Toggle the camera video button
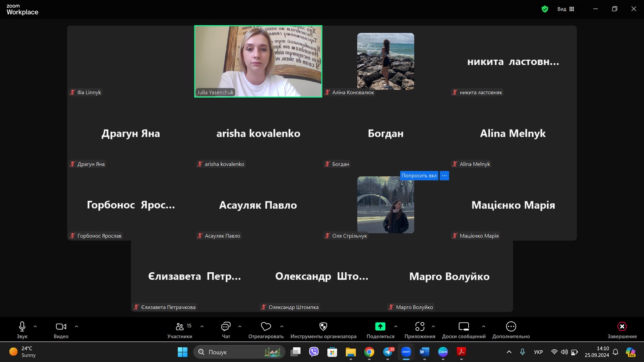 pyautogui.click(x=61, y=327)
